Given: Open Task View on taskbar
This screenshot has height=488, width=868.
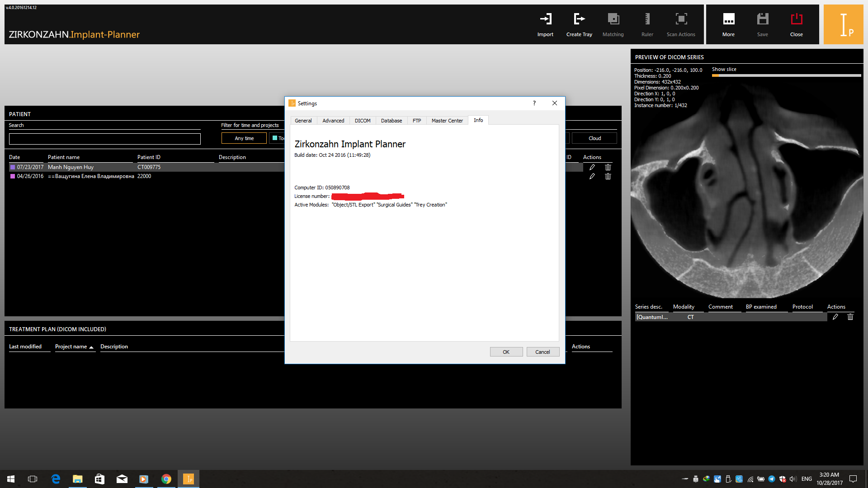Looking at the screenshot, I should coord(33,479).
